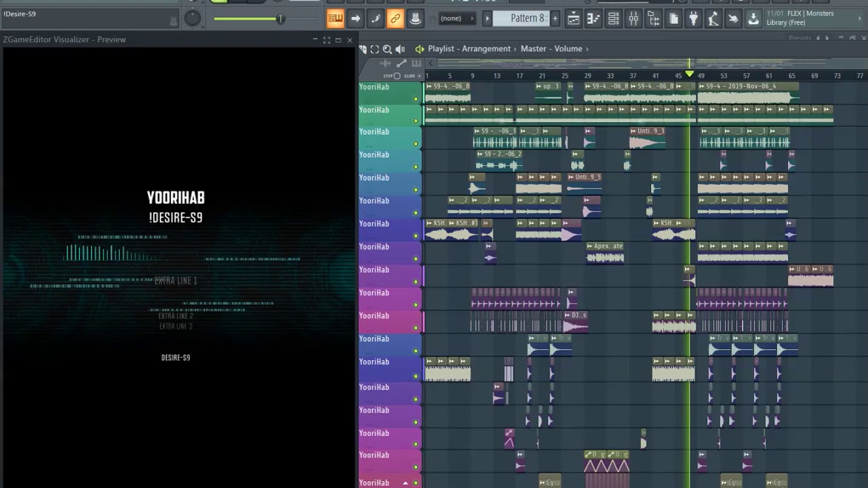Expand arrow after Master - Volume
This screenshot has height=488, width=868.
587,49
